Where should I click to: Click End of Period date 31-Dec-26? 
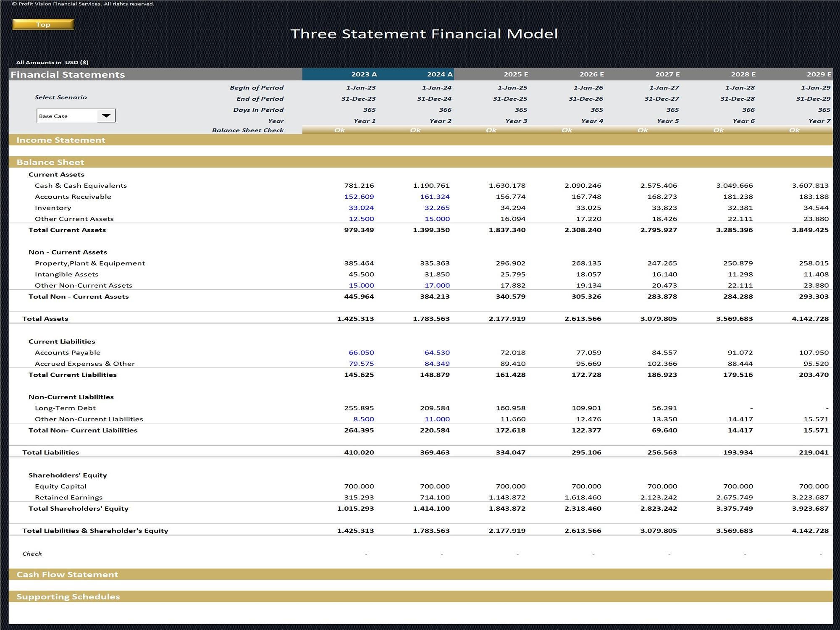coord(585,99)
